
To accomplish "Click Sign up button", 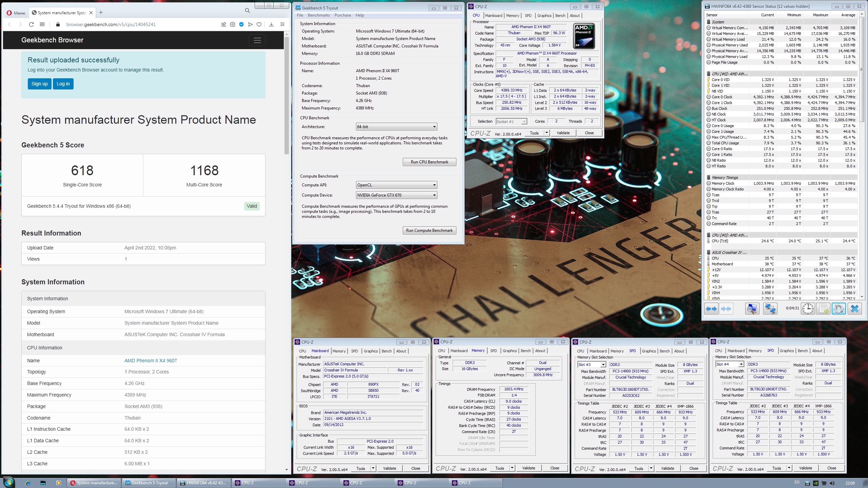I will 40,84.
